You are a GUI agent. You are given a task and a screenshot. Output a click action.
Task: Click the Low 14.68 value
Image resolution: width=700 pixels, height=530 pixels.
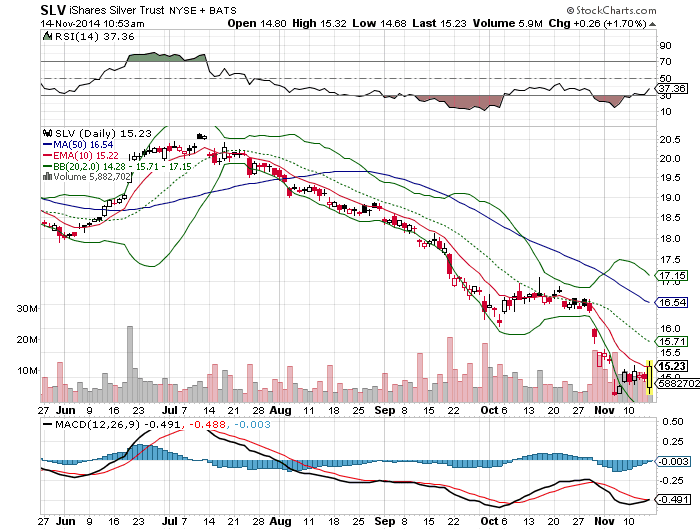click(x=379, y=23)
